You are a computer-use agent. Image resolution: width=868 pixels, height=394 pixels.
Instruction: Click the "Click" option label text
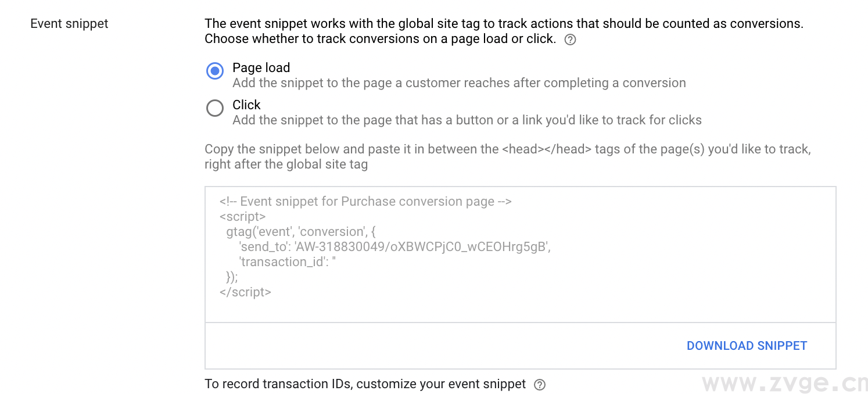pyautogui.click(x=246, y=105)
